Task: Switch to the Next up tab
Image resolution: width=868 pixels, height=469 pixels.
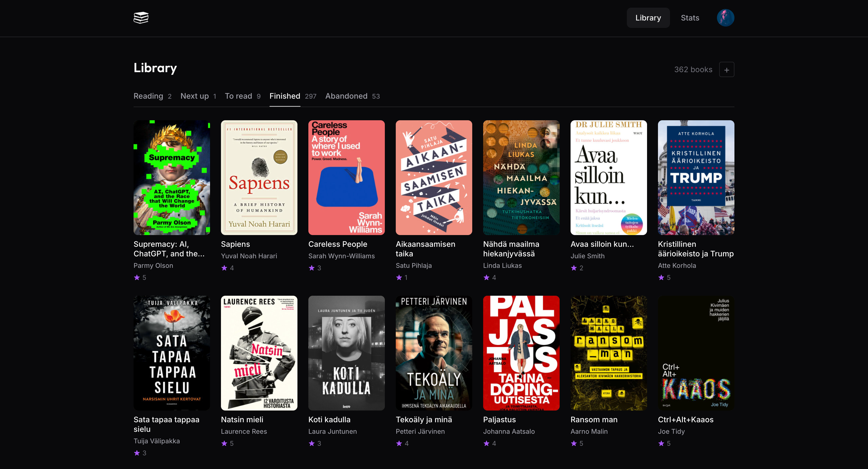Action: 199,96
